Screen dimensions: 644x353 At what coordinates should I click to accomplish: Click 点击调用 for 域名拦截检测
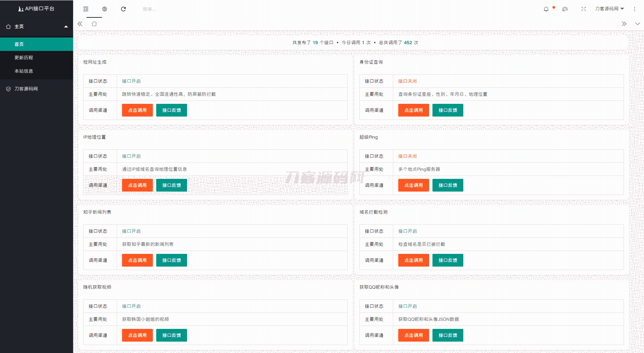coord(414,260)
